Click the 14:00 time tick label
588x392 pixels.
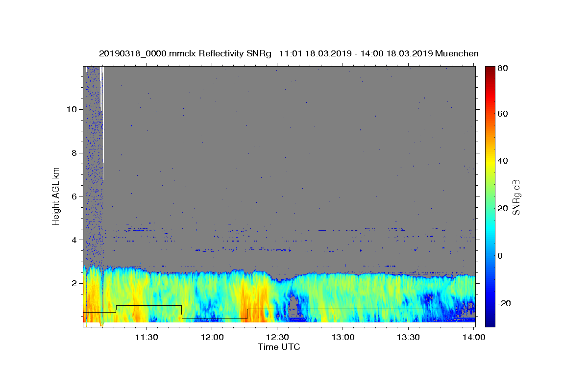(474, 337)
